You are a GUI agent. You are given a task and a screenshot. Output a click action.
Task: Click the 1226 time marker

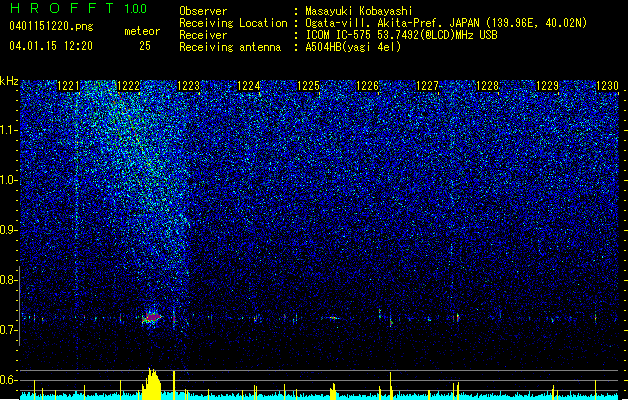coord(368,86)
